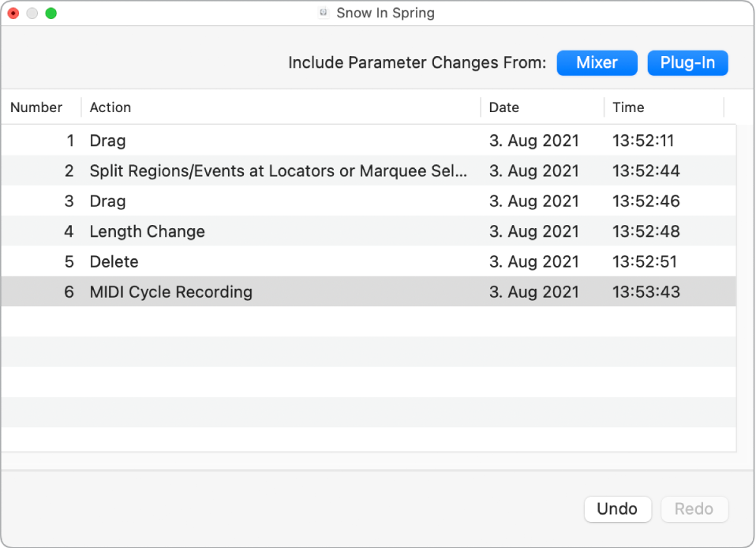Screen dimensions: 756x548
Task: Select the first Drag history entry
Action: (107, 141)
